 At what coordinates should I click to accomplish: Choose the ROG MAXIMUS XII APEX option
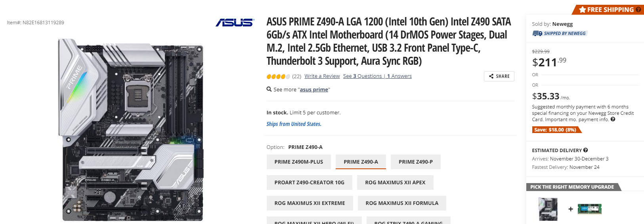click(395, 182)
